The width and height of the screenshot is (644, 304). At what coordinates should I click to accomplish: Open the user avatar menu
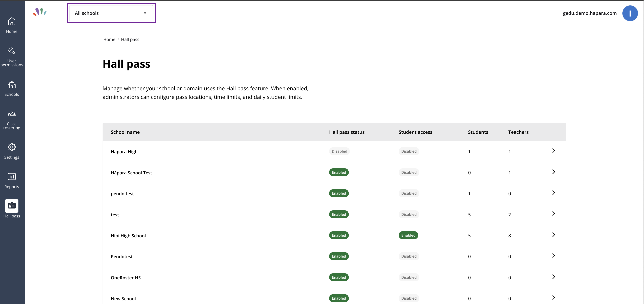click(x=630, y=13)
